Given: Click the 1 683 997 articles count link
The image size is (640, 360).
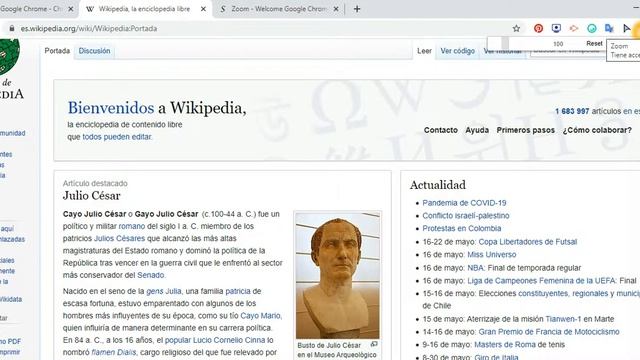Looking at the screenshot, I should 572,111.
